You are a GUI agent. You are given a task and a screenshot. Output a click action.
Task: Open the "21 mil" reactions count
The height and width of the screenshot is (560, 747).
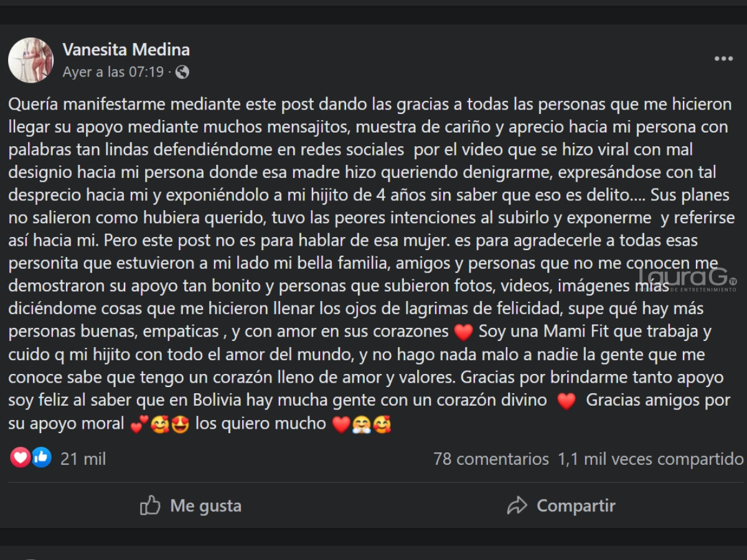coord(83,459)
